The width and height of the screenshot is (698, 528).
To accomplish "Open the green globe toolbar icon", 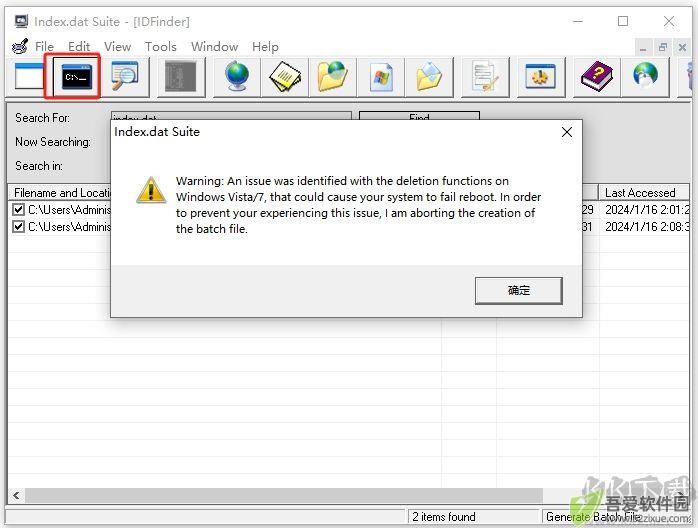I will pyautogui.click(x=237, y=77).
